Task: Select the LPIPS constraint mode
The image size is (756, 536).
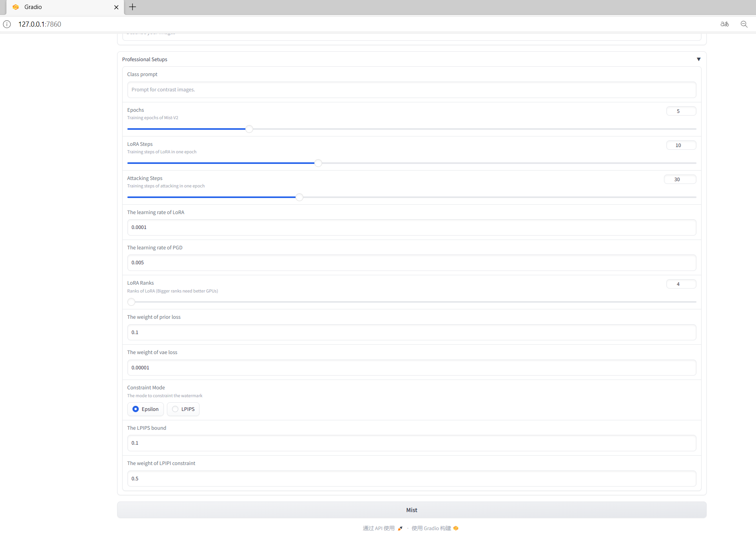Action: [175, 409]
